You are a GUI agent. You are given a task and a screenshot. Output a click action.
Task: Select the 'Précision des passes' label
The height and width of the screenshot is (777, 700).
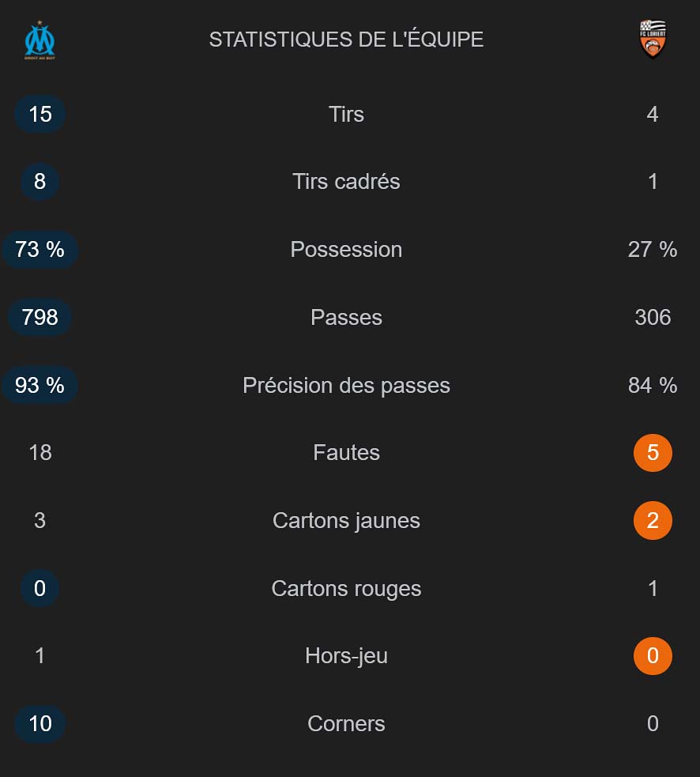346,385
